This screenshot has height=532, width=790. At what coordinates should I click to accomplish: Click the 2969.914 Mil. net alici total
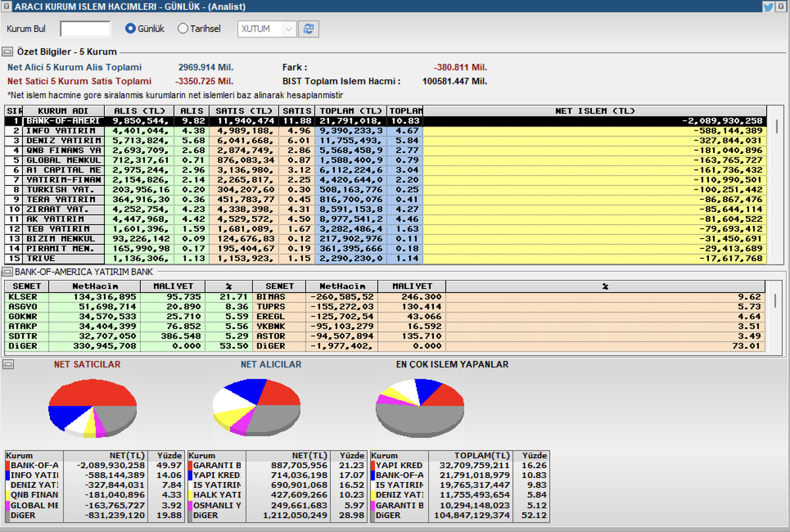click(x=205, y=67)
